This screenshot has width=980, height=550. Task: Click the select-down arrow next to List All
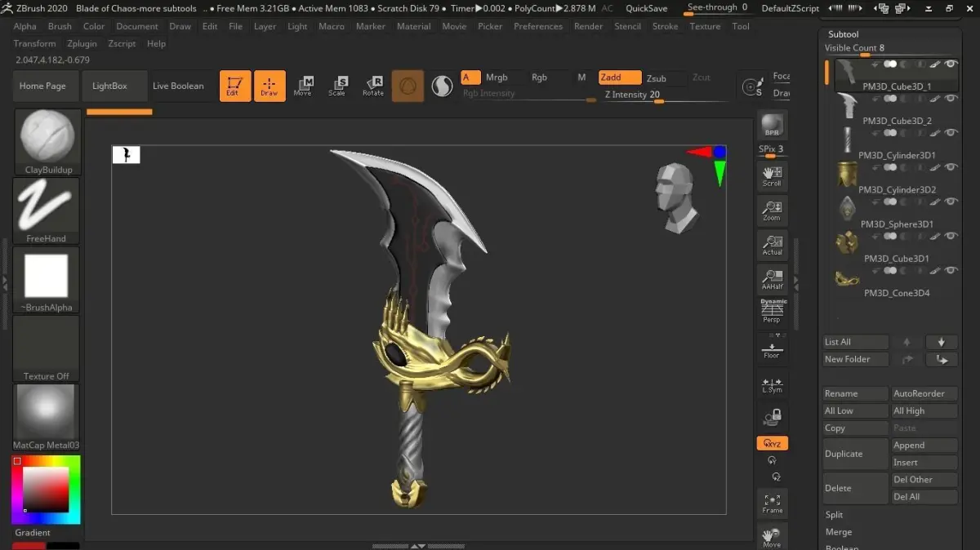pos(942,342)
